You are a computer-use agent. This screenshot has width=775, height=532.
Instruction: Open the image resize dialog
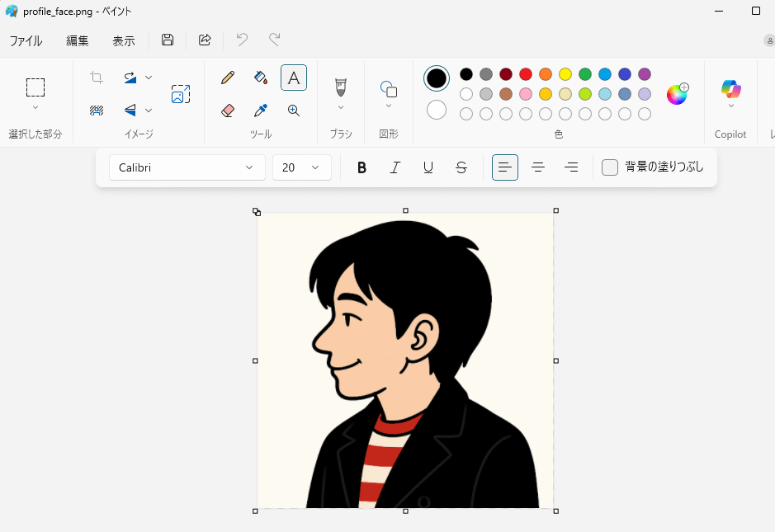point(181,93)
